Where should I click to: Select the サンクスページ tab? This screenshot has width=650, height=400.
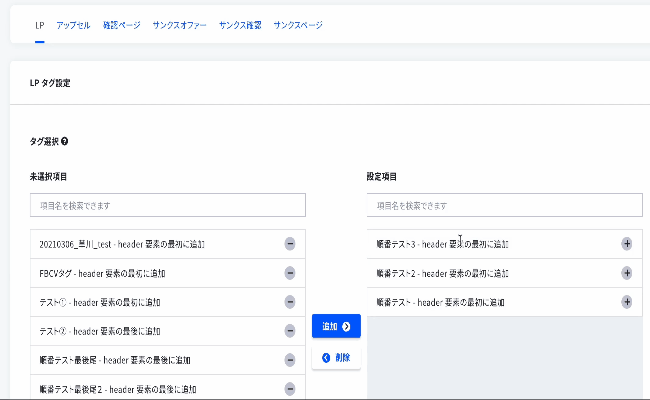(298, 24)
